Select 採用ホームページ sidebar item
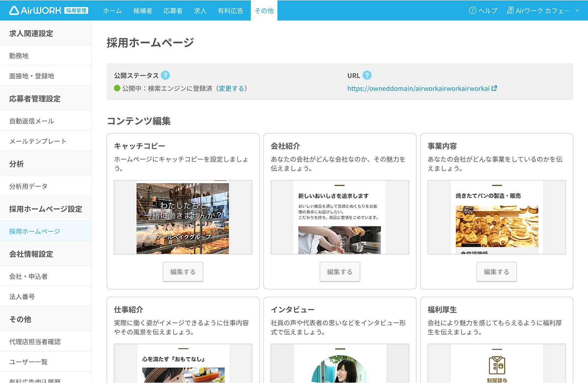The width and height of the screenshot is (588, 383). click(x=46, y=231)
